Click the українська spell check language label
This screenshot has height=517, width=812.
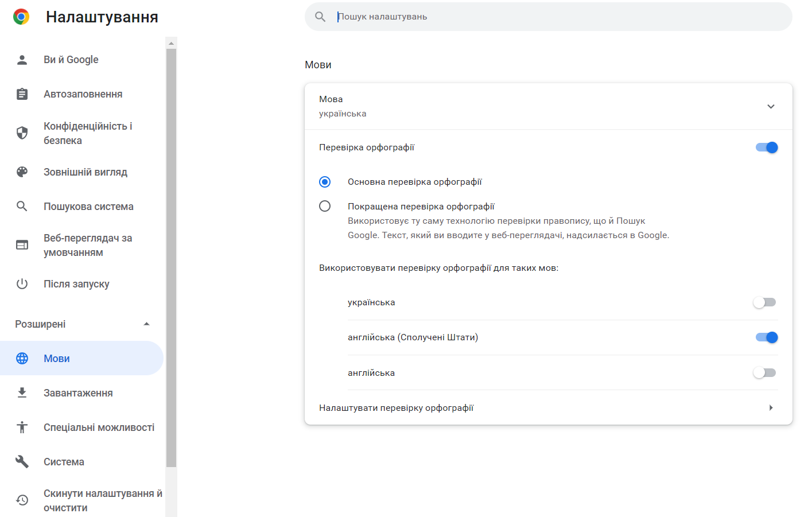click(371, 302)
